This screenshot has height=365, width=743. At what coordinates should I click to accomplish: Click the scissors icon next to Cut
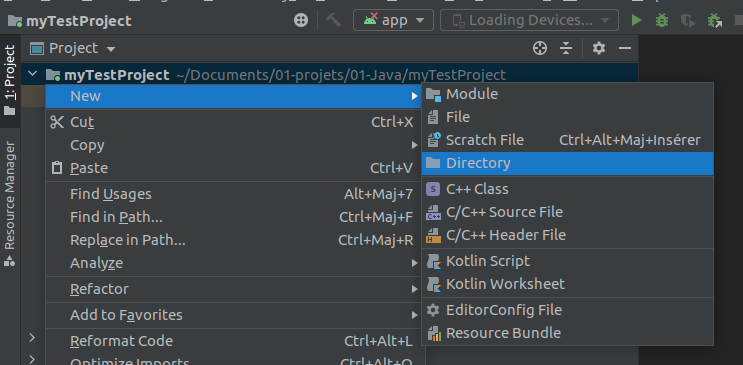pyautogui.click(x=57, y=122)
